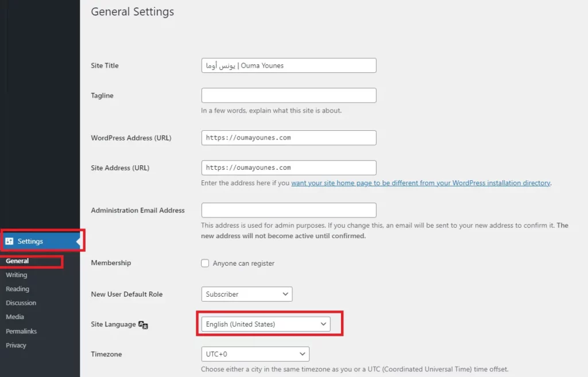Open the Timezone UTC+0 dropdown
This screenshot has height=377, width=588.
click(x=256, y=354)
